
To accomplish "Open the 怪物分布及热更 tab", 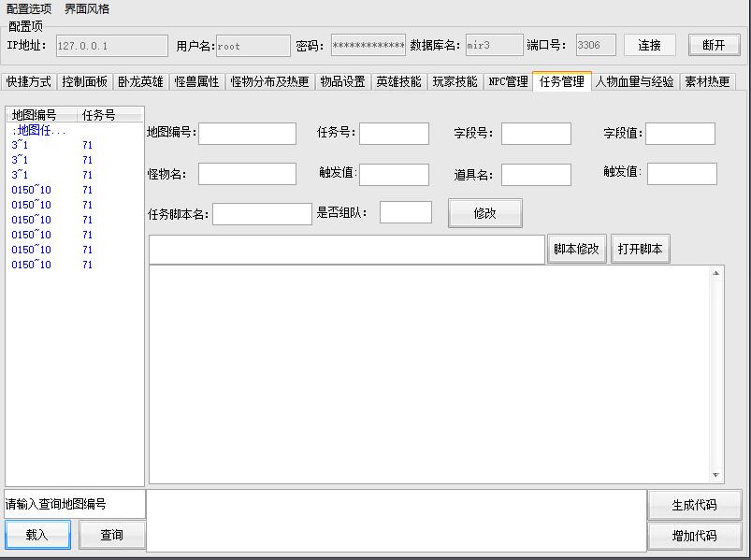I will pos(269,82).
